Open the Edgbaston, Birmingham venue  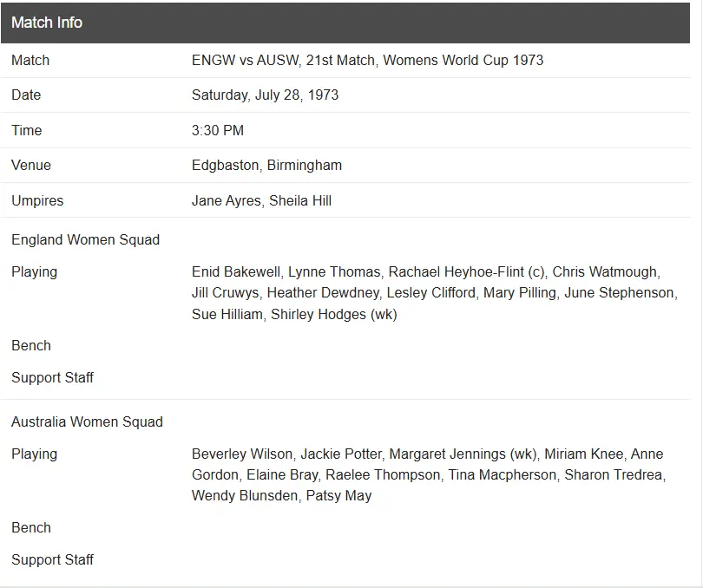(266, 165)
